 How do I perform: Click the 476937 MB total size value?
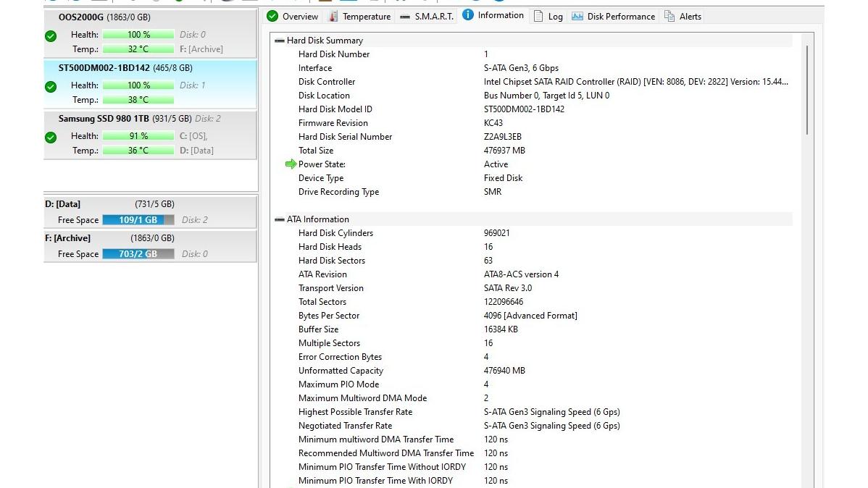[504, 151]
